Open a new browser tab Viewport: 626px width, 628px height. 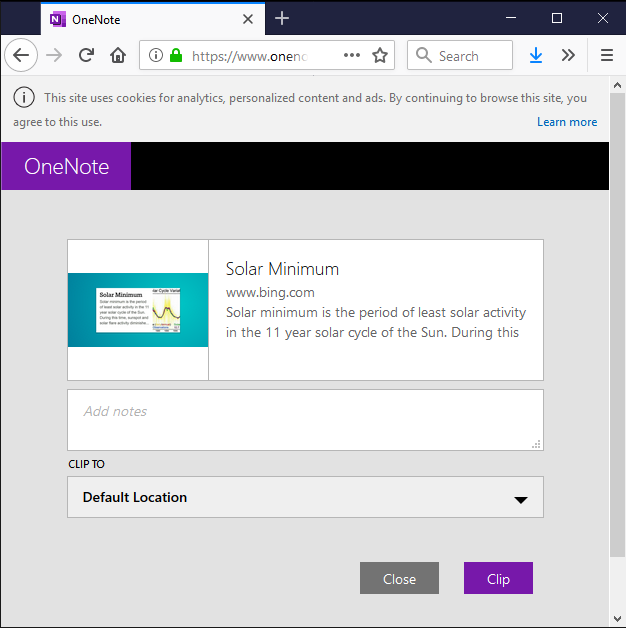pos(282,18)
